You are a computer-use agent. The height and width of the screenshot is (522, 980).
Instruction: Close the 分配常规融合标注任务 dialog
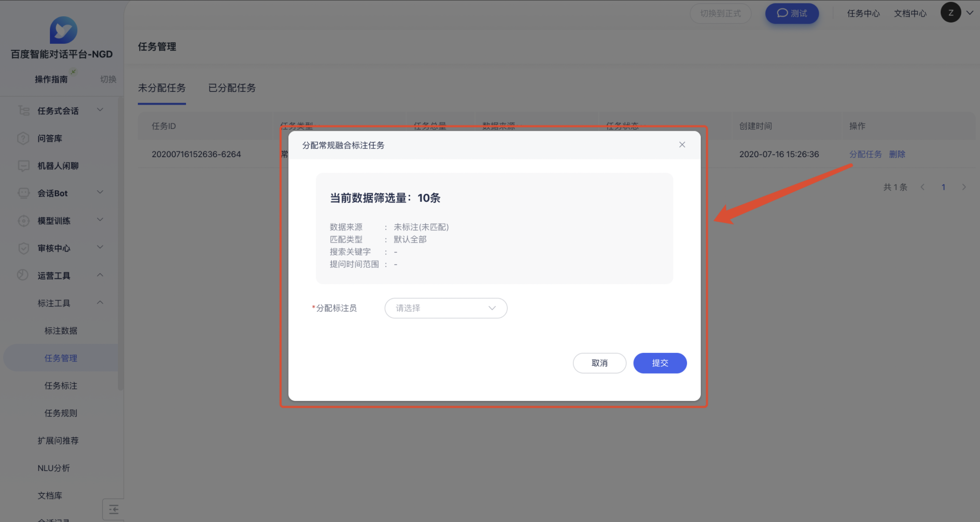point(682,145)
